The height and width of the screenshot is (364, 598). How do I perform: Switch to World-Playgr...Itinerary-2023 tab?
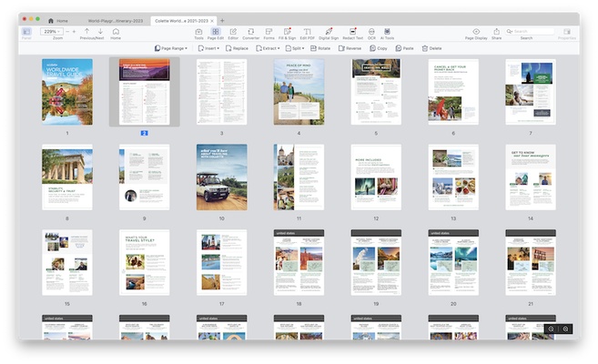click(x=116, y=21)
